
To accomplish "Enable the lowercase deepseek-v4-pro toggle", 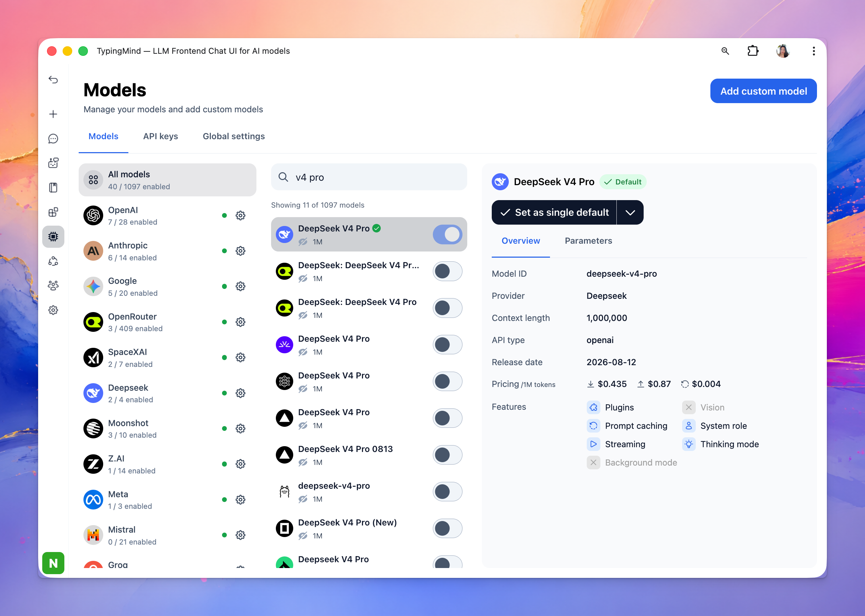I will pyautogui.click(x=447, y=492).
